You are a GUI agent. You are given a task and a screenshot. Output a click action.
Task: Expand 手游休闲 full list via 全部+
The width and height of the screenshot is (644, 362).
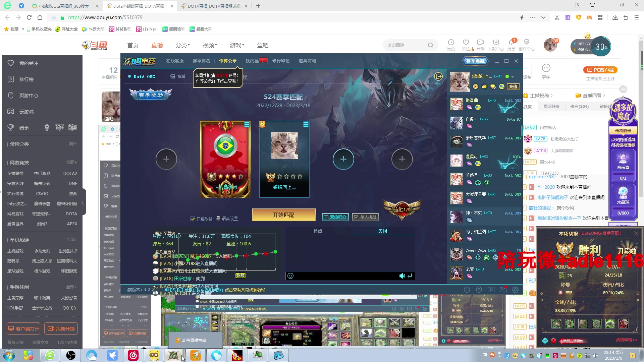coord(71,287)
